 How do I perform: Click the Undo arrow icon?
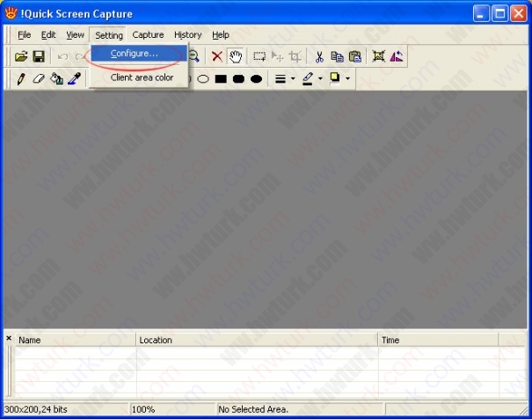tap(62, 56)
